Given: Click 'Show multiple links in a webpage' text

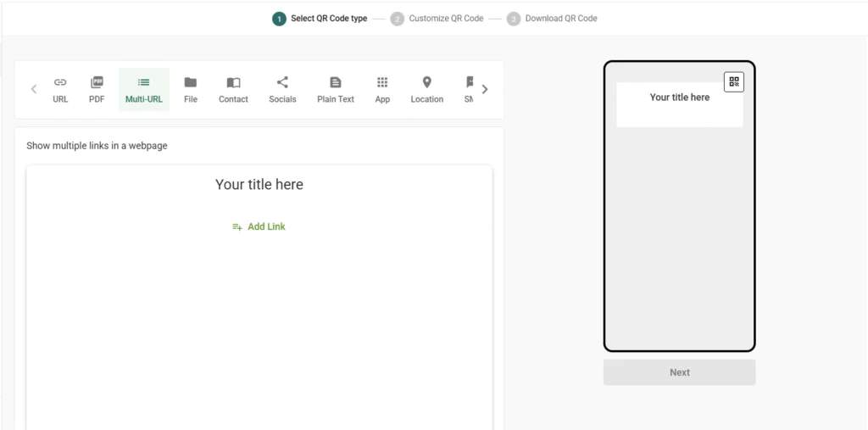Looking at the screenshot, I should (x=97, y=146).
